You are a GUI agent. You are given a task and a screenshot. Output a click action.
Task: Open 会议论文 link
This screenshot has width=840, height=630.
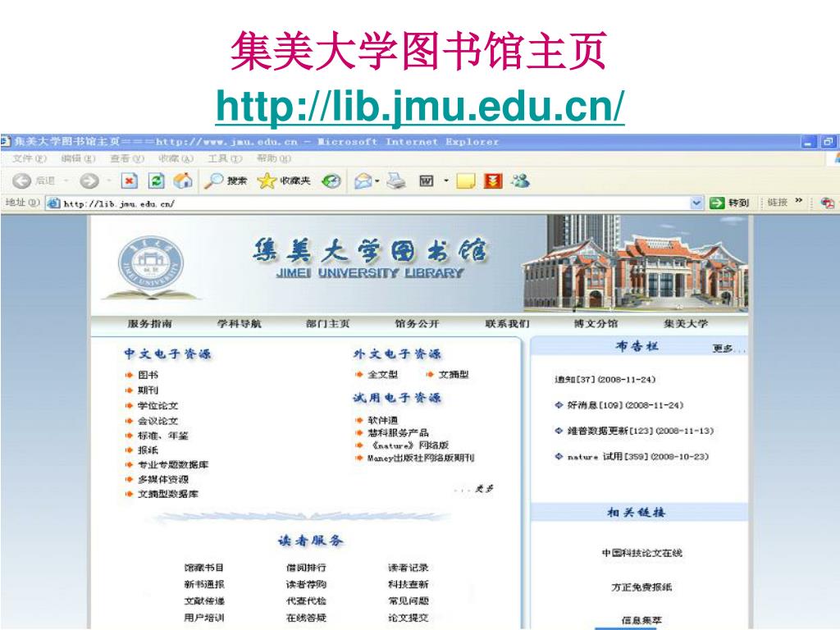158,421
